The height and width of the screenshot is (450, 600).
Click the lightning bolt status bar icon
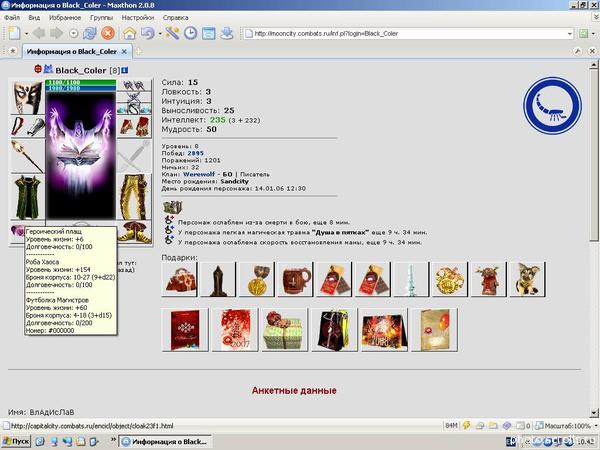466,426
